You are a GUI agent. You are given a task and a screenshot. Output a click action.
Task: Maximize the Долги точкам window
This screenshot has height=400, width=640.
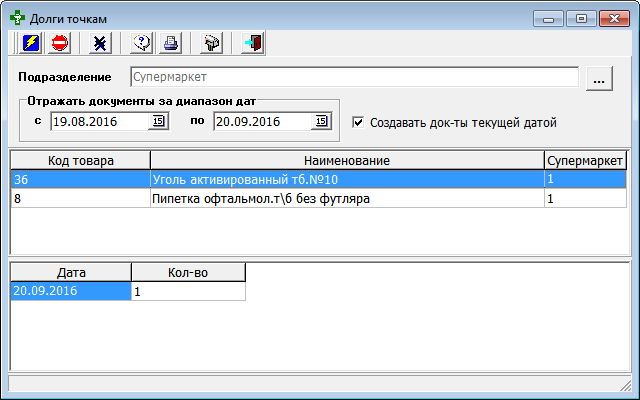[581, 19]
